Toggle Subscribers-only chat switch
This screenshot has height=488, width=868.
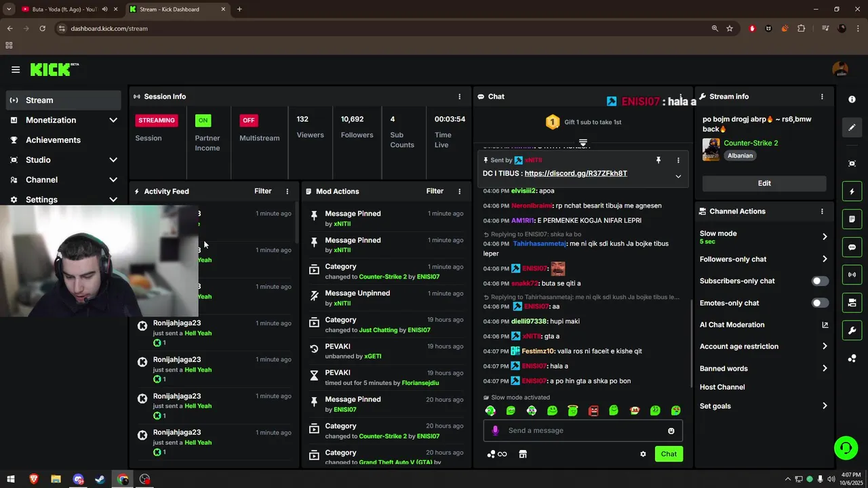coord(820,281)
